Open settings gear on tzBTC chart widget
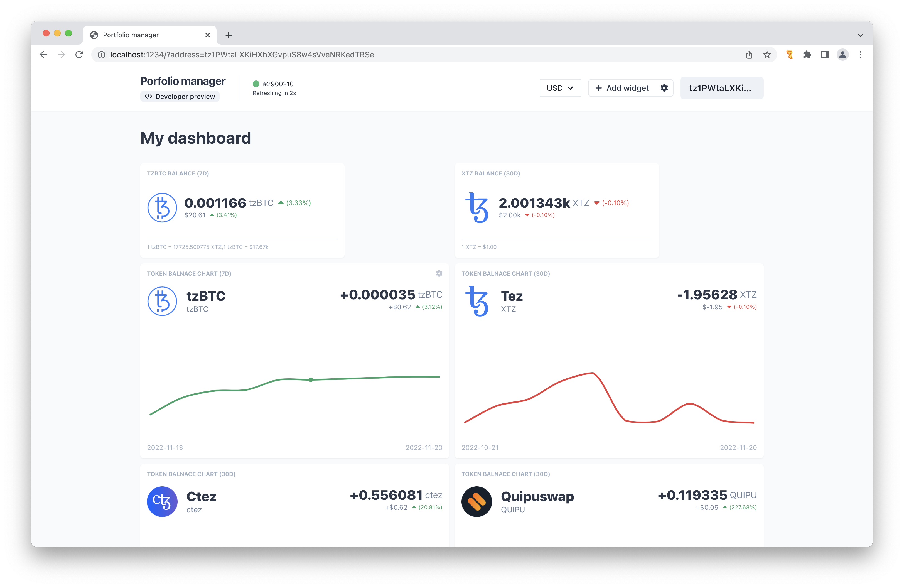Image resolution: width=904 pixels, height=588 pixels. tap(439, 273)
